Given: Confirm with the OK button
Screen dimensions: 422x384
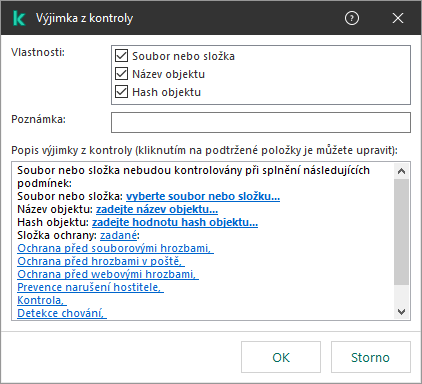Looking at the screenshot, I should click(281, 357).
